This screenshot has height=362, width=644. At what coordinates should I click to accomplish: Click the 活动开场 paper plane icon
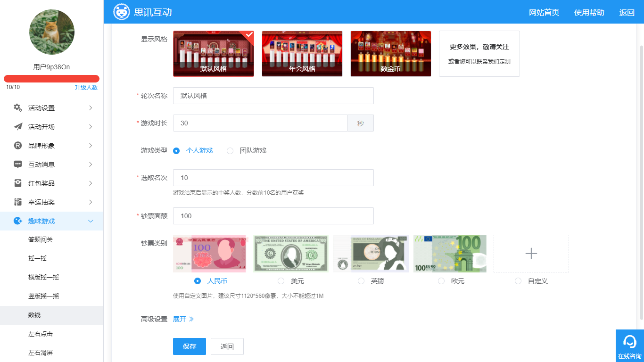point(18,127)
